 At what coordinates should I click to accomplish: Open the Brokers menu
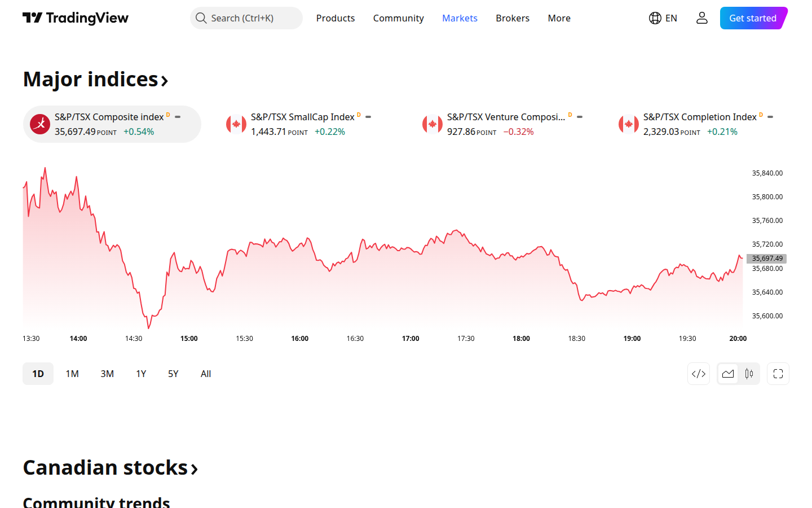click(x=513, y=18)
